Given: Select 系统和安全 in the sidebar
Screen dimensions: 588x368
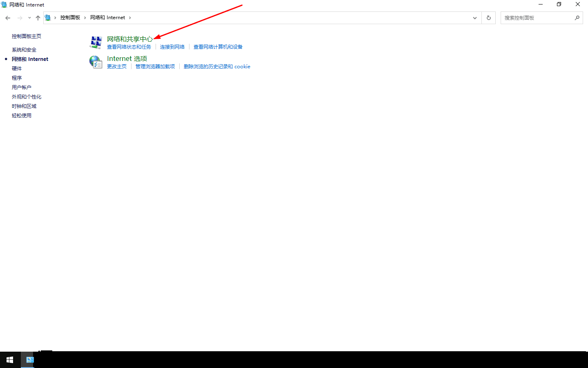Looking at the screenshot, I should click(24, 50).
